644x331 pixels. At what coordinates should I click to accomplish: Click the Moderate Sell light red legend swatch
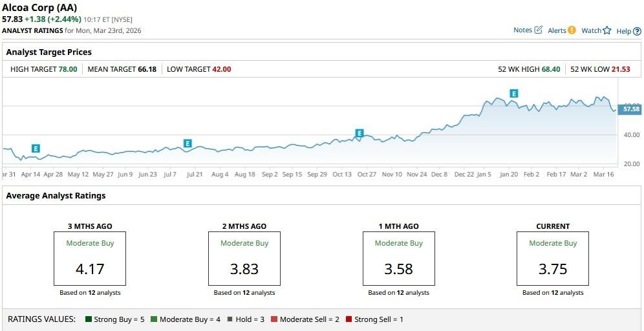click(274, 319)
